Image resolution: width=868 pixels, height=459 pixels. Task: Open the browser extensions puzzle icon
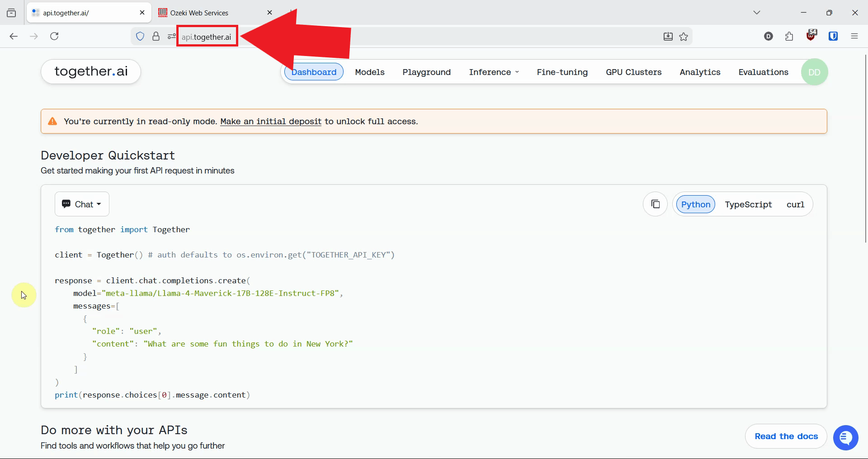789,37
